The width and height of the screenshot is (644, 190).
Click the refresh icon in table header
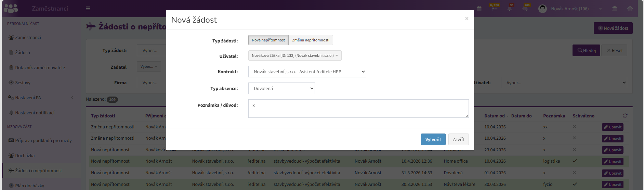[625, 116]
